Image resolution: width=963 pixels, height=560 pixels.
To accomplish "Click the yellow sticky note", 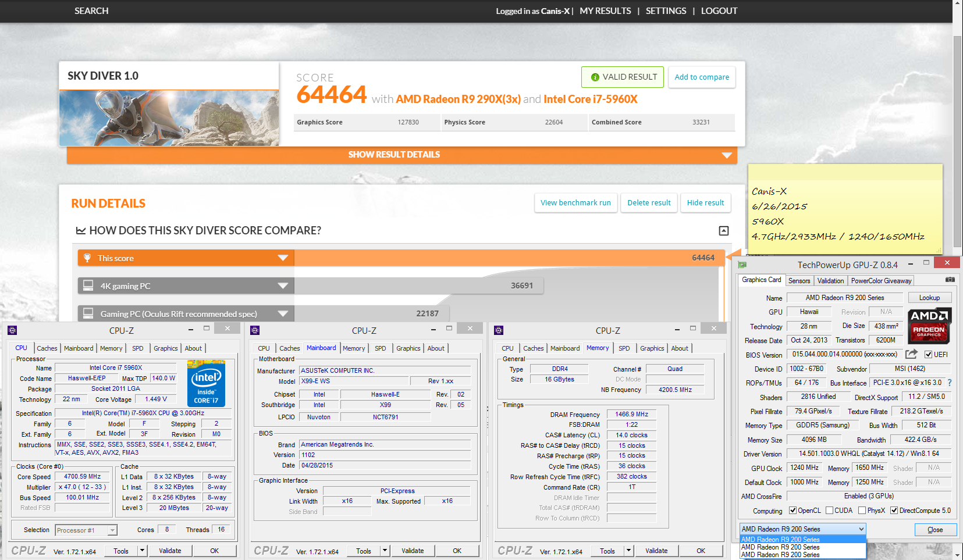I will [x=845, y=209].
